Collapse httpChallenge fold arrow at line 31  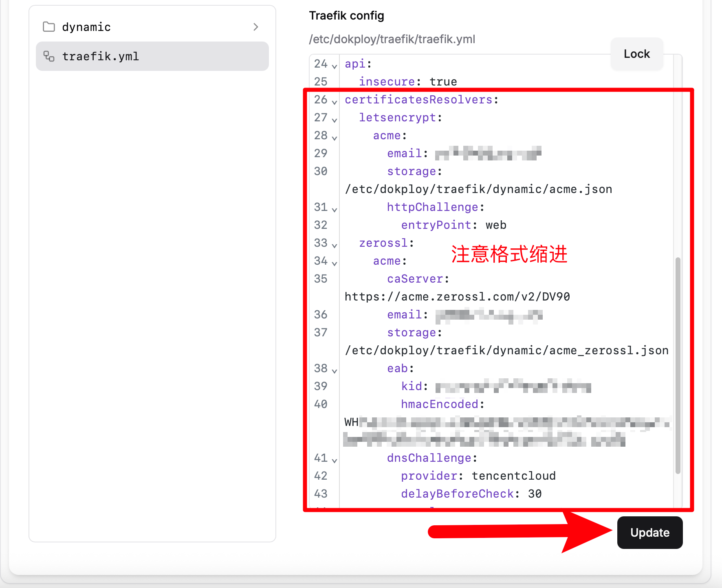point(335,209)
